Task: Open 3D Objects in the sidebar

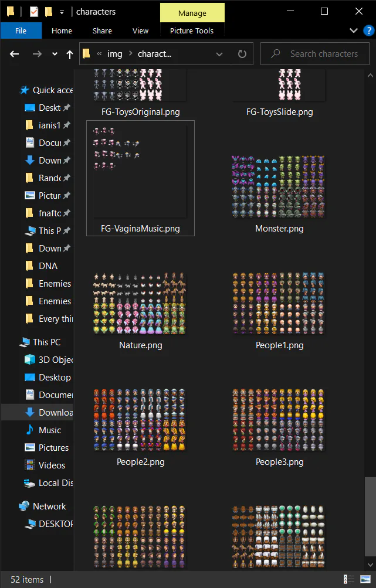Action: [x=48, y=359]
